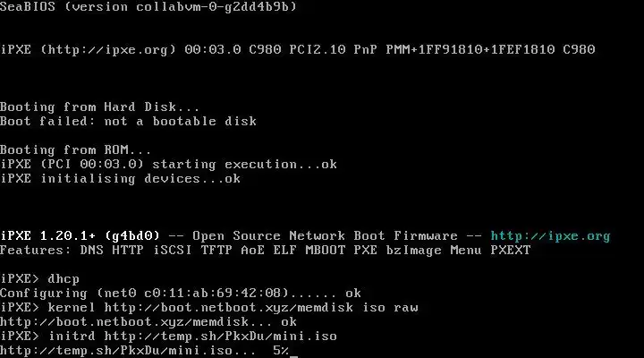Screen dimensions: 644x358
Task: Click the ipxe.org URL in parentheses
Action: pyautogui.click(x=108, y=50)
